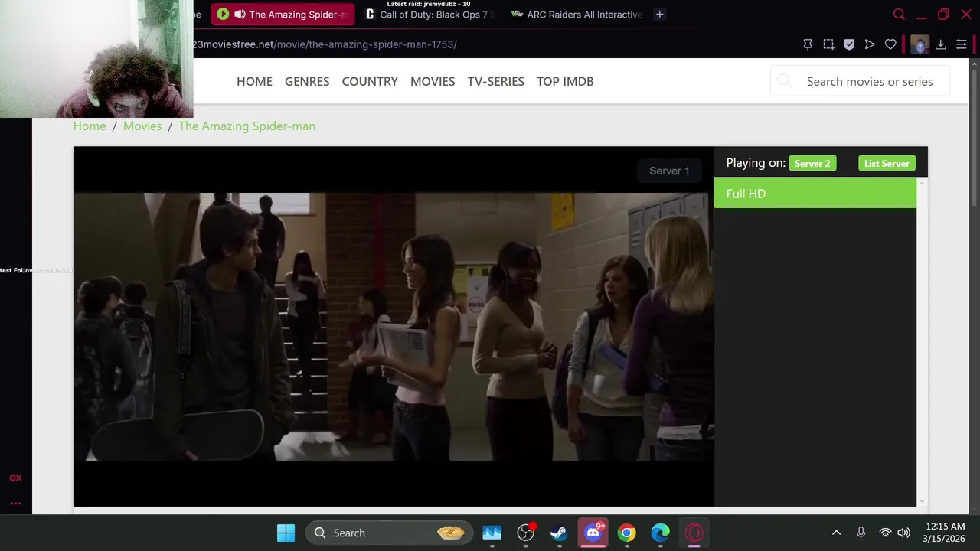Open the Easy Setup sliders icon
This screenshot has height=551, width=980.
click(962, 44)
